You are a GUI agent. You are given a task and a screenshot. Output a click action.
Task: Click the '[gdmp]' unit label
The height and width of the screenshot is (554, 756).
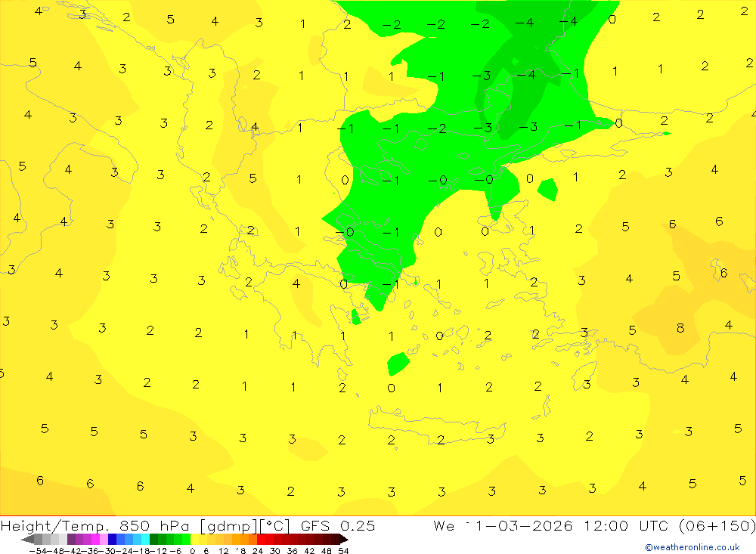[x=230, y=526]
